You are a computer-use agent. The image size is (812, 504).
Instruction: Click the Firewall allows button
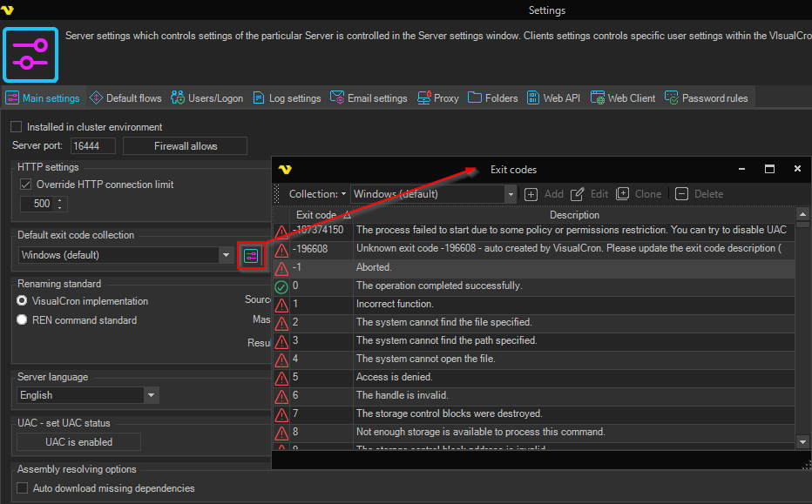point(185,146)
